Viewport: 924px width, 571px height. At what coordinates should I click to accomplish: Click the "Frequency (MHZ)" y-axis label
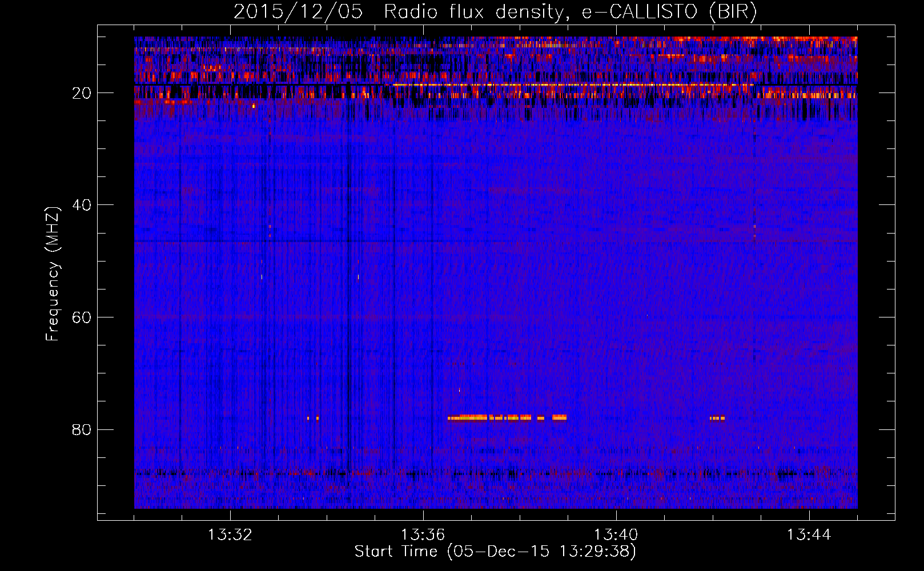(x=53, y=274)
